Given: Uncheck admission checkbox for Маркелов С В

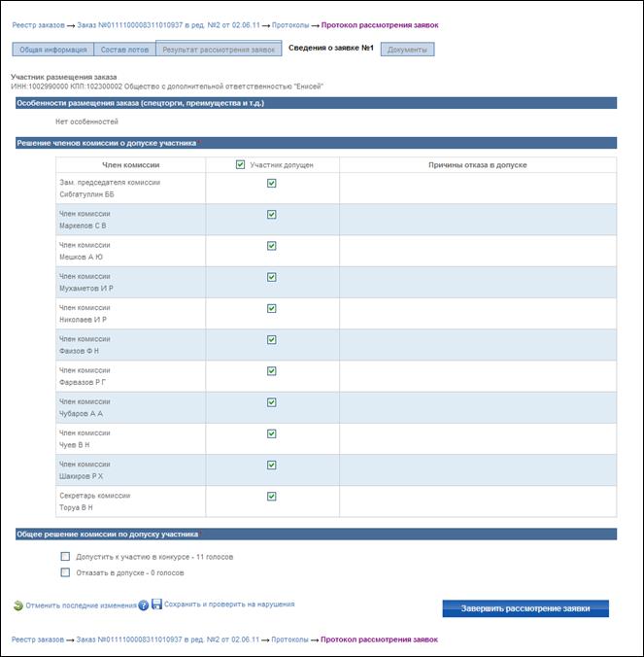Looking at the screenshot, I should pyautogui.click(x=272, y=215).
